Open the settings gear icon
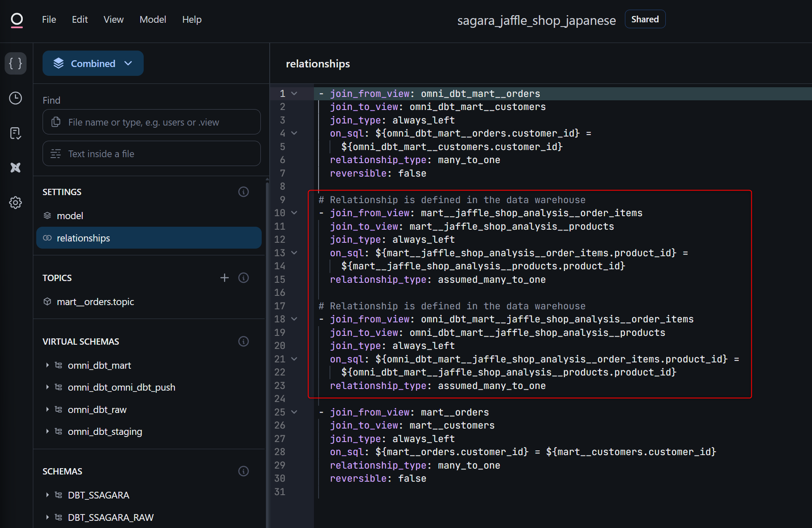The height and width of the screenshot is (528, 812). [16, 203]
